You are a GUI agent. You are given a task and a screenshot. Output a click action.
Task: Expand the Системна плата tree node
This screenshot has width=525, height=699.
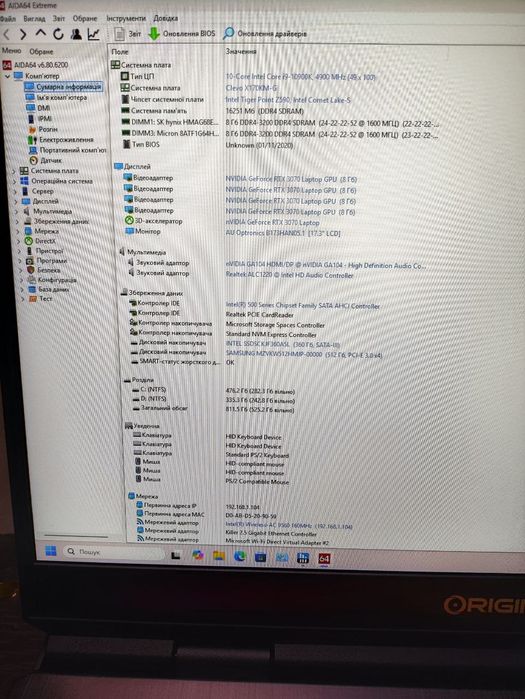tap(14, 171)
